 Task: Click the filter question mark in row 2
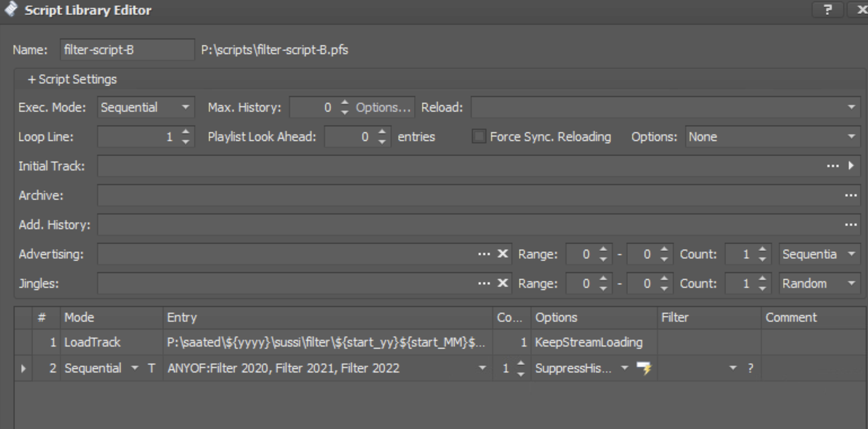(x=750, y=369)
